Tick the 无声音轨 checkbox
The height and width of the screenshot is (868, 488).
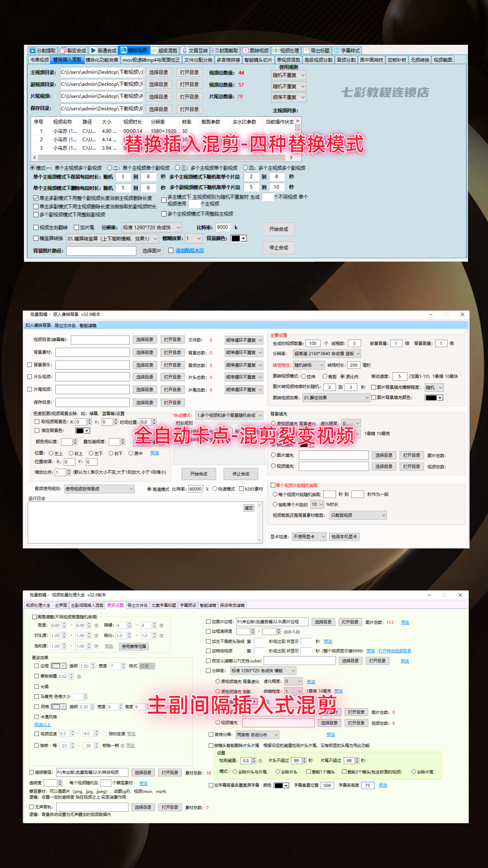tap(31, 807)
